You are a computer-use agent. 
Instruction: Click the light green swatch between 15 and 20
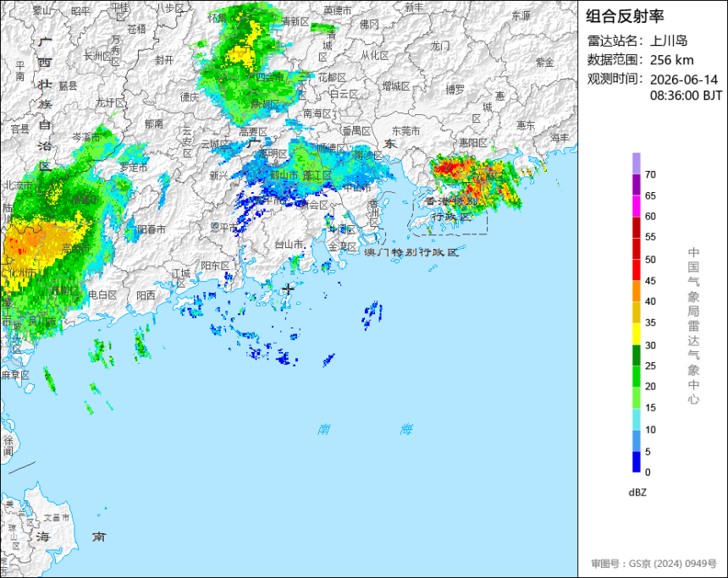pos(636,398)
